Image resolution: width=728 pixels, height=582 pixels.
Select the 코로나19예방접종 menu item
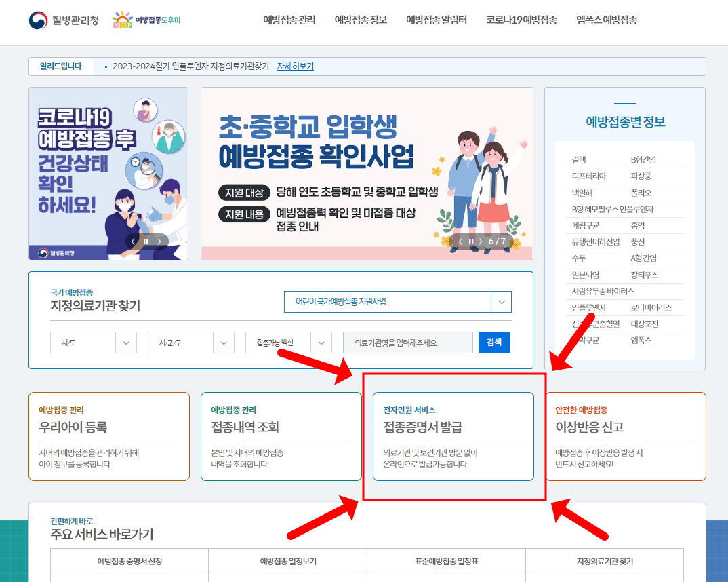[521, 20]
